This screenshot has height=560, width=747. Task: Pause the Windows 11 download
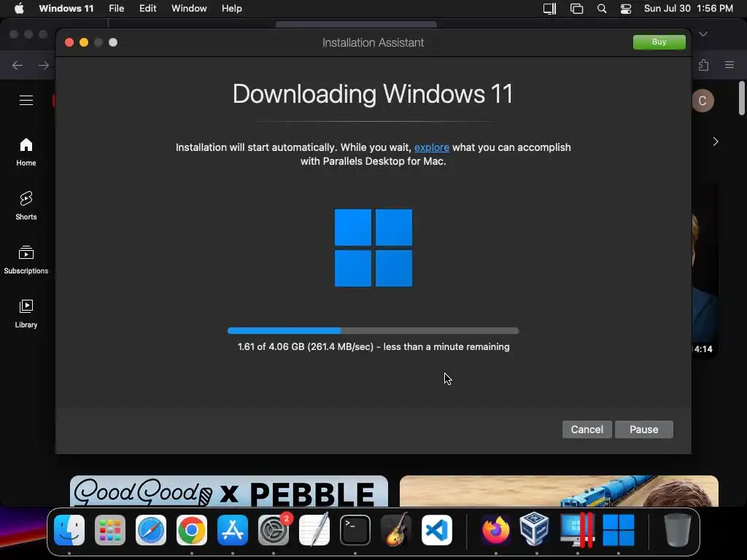click(644, 429)
